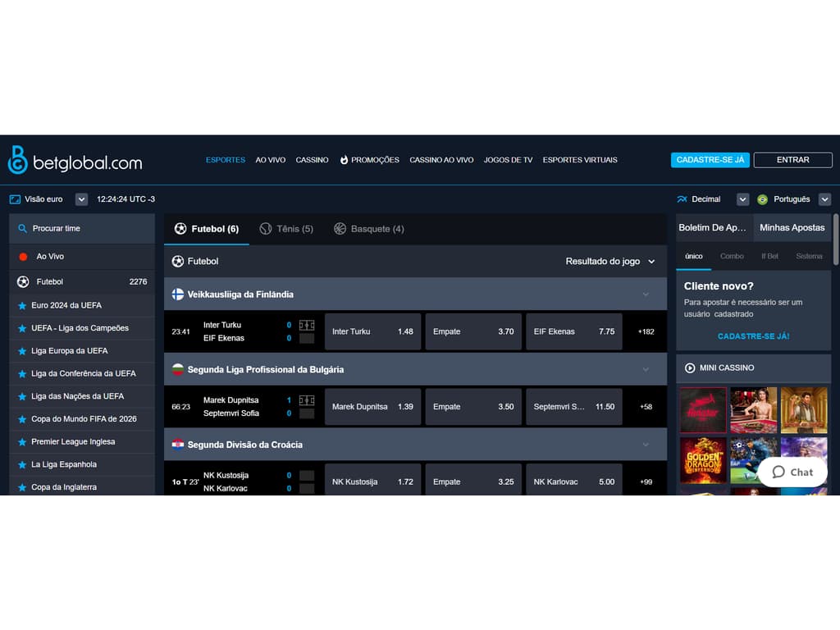Click the Visão euro view icon

[15, 199]
